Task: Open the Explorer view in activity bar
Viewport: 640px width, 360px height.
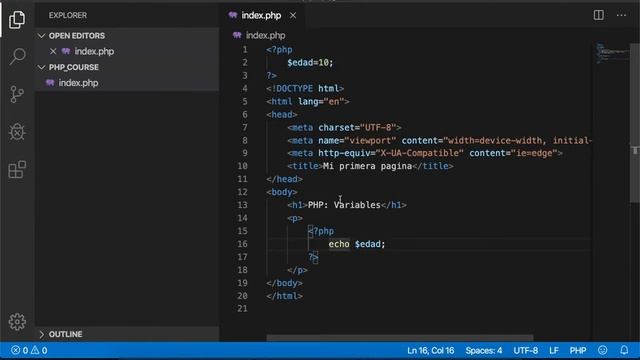Action: click(17, 19)
